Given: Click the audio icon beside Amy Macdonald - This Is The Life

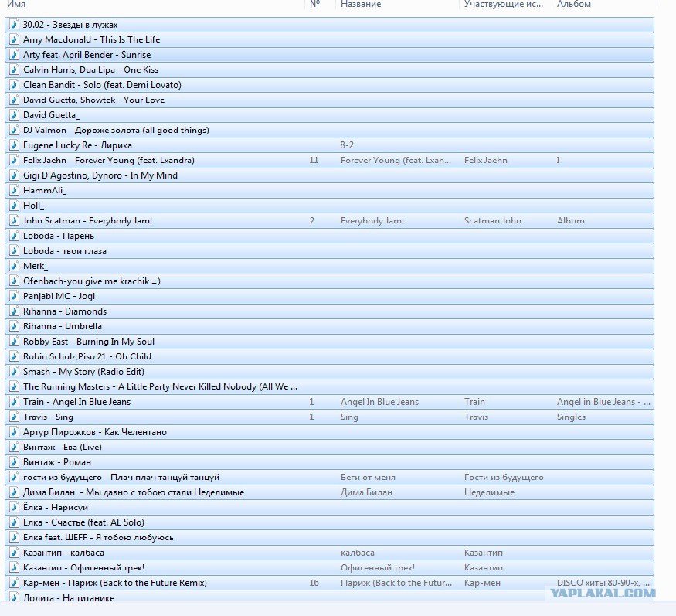Looking at the screenshot, I should tap(14, 39).
